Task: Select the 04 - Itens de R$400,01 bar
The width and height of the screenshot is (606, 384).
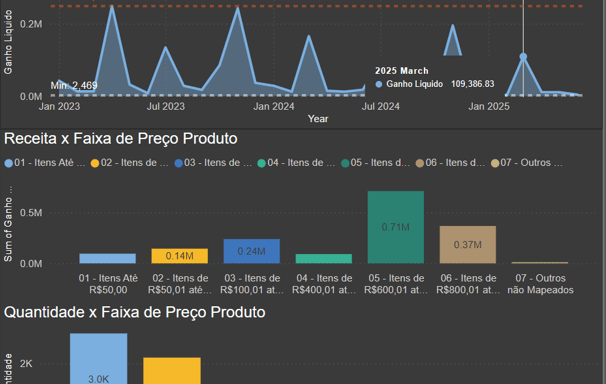Action: click(324, 259)
